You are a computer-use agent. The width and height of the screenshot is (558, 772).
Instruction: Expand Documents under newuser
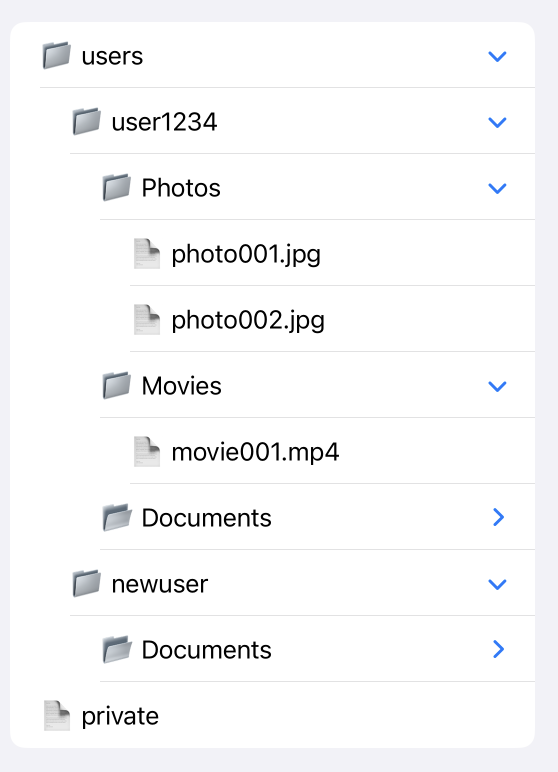tap(498, 649)
